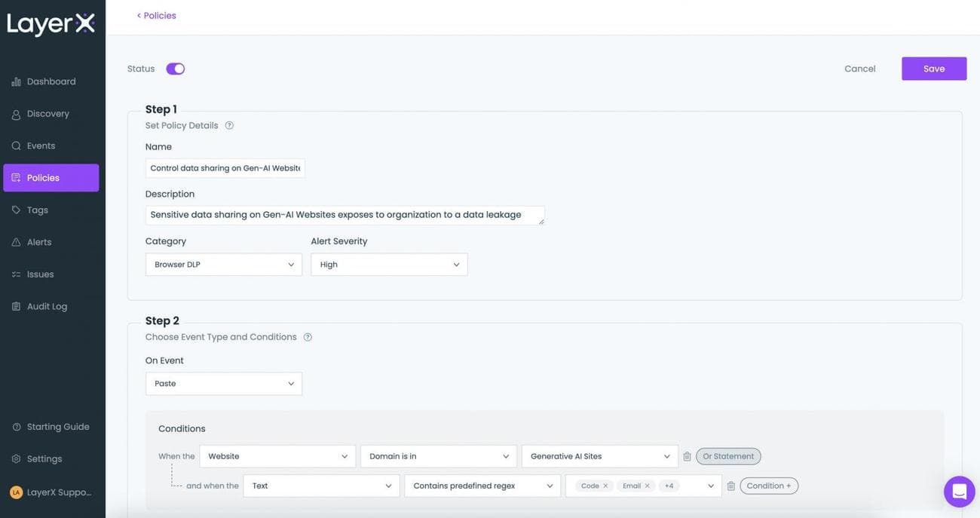Open the Audit Log
This screenshot has height=518, width=980.
click(x=47, y=305)
